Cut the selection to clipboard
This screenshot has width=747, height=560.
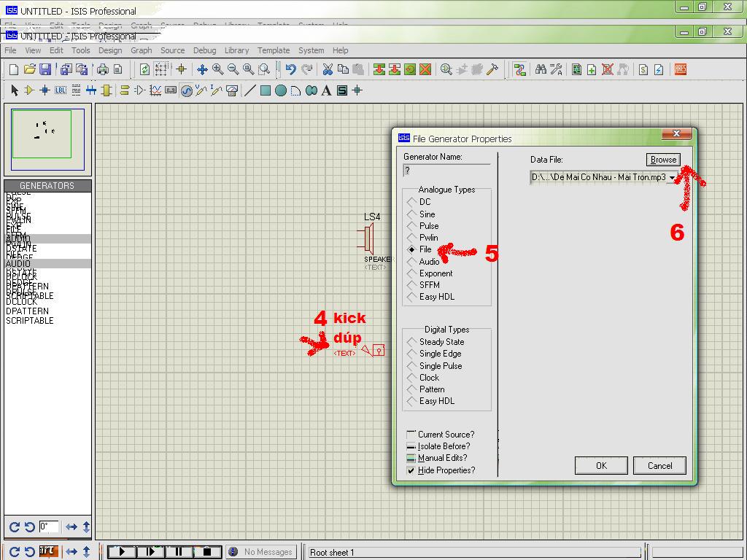coord(328,69)
